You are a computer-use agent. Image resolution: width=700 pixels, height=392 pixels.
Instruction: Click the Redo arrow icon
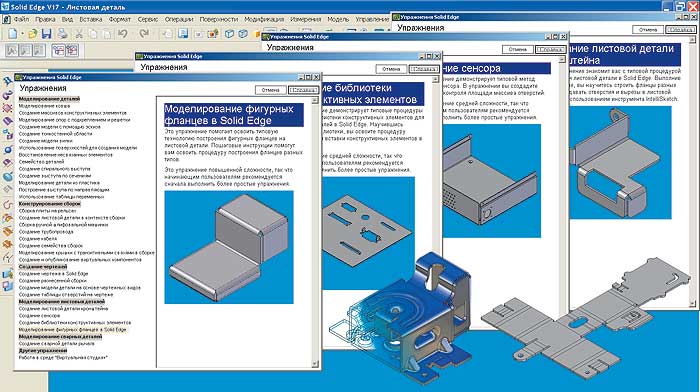pyautogui.click(x=143, y=34)
